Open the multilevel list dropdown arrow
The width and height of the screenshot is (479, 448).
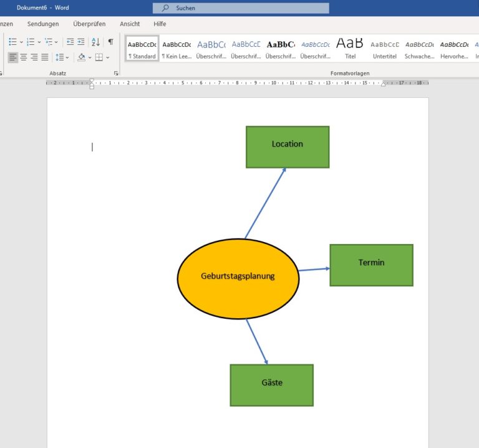coord(56,42)
